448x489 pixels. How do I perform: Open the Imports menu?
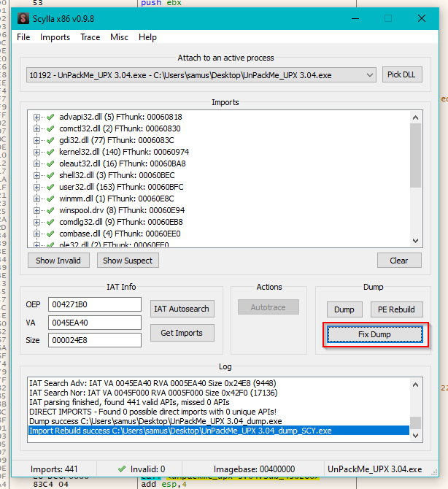pyautogui.click(x=55, y=37)
